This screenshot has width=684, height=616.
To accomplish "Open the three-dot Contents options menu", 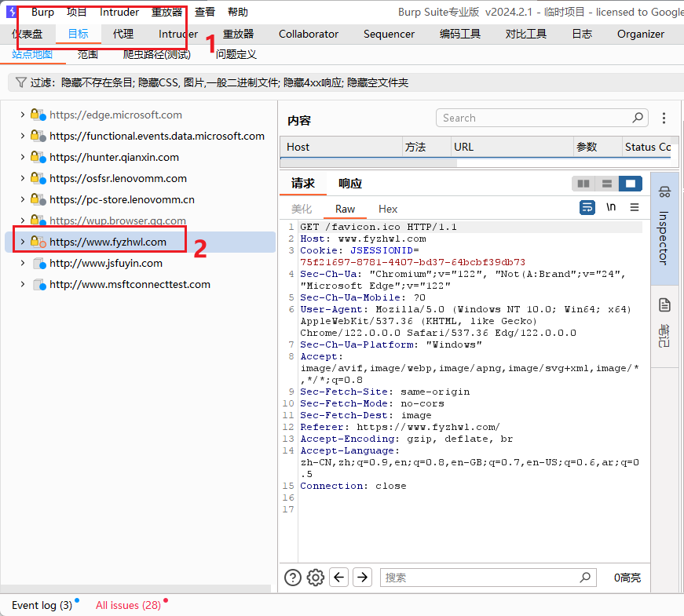I will tap(664, 118).
